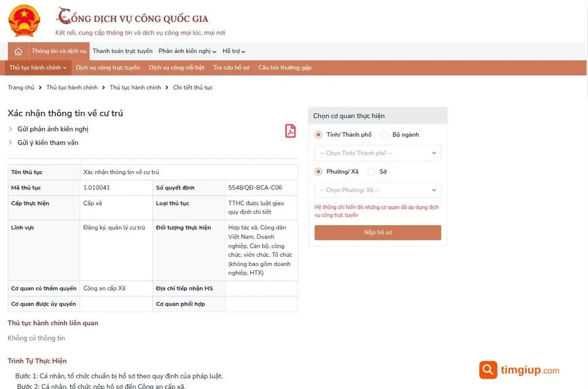588x389 pixels.
Task: Click the national emblem logo
Action: (24, 21)
